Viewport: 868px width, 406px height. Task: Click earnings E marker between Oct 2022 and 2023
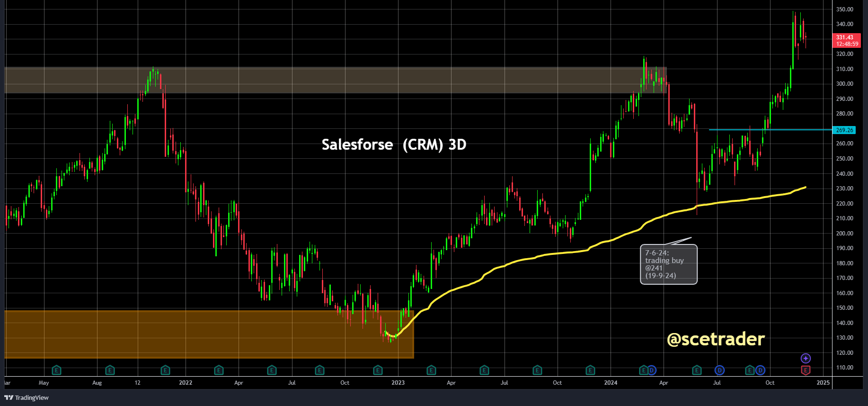click(x=378, y=370)
